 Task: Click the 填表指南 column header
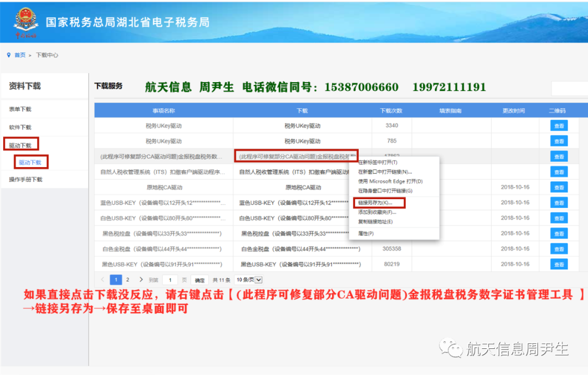450,110
